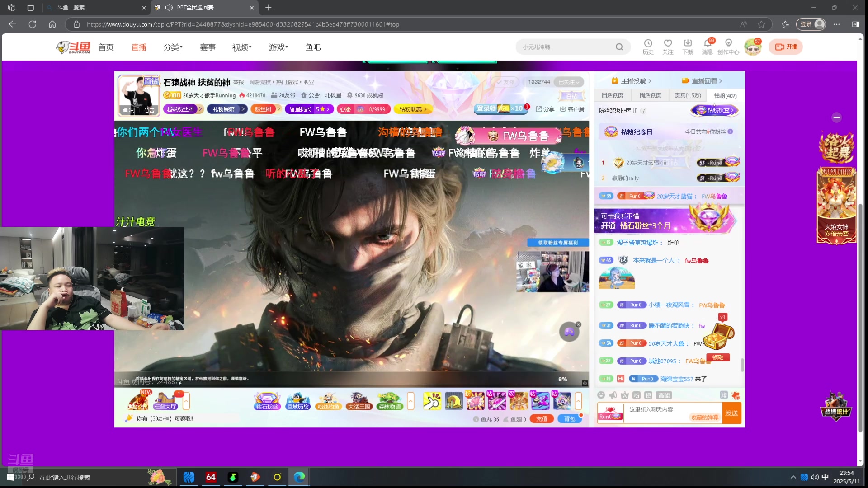Screen dimensions: 868x488
Task: Expand the activity list arrow after 森林物语
Action: click(x=410, y=401)
